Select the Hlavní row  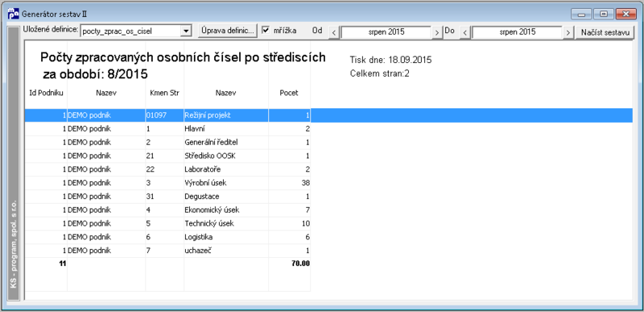point(167,129)
